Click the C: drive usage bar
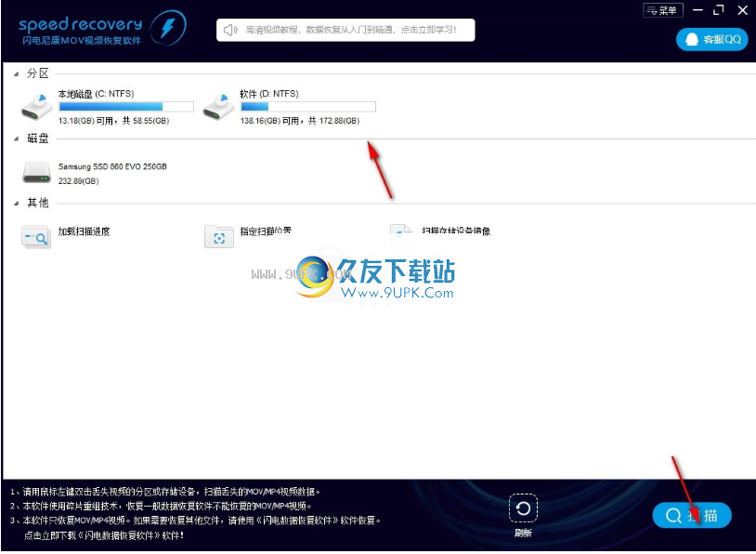Viewport: 756px width, 554px height. [126, 107]
